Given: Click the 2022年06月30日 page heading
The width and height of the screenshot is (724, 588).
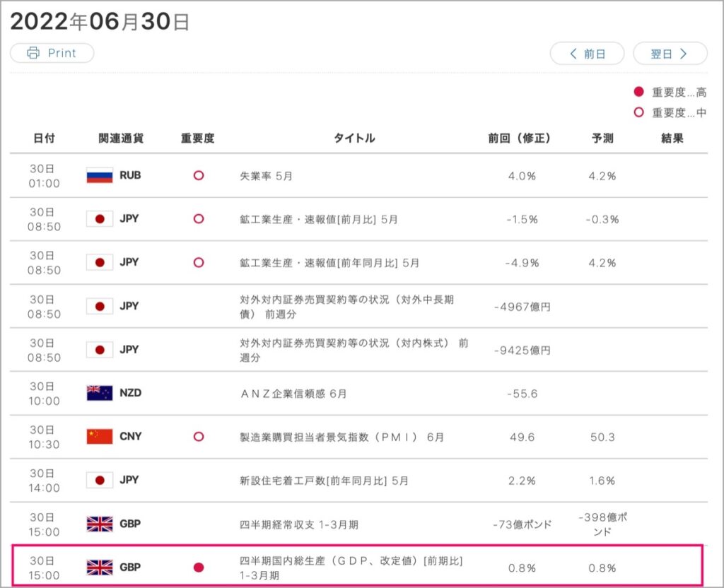Looking at the screenshot, I should tap(100, 21).
